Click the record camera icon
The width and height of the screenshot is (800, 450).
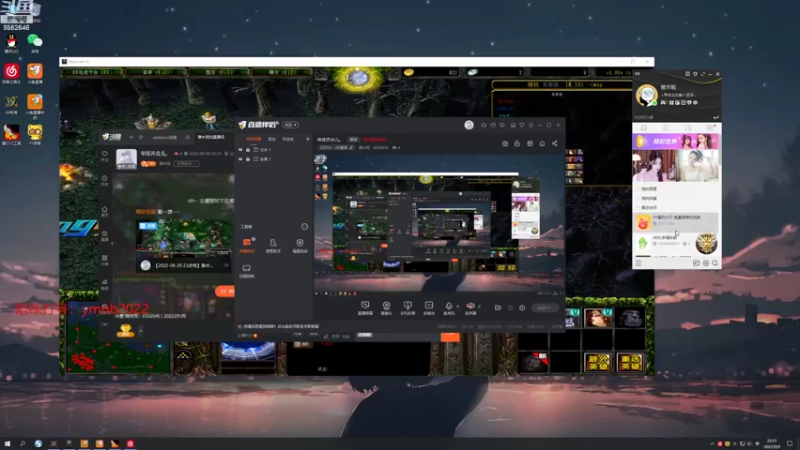click(x=497, y=308)
